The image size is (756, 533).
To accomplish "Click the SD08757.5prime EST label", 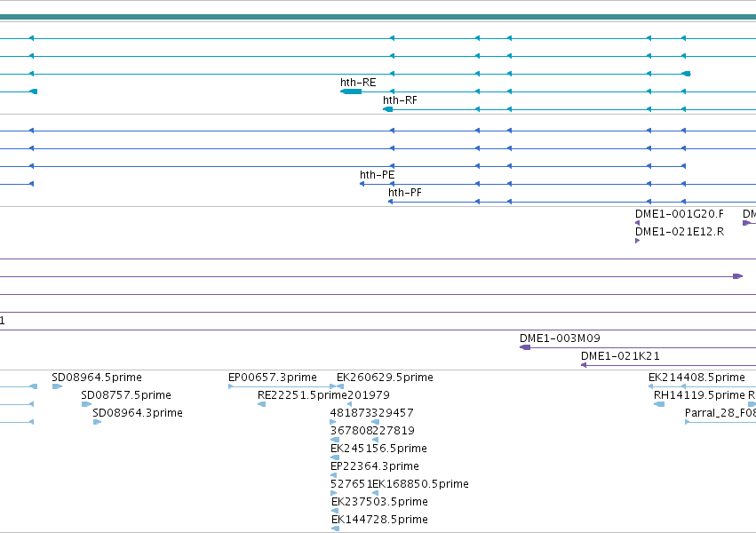I will [126, 395].
